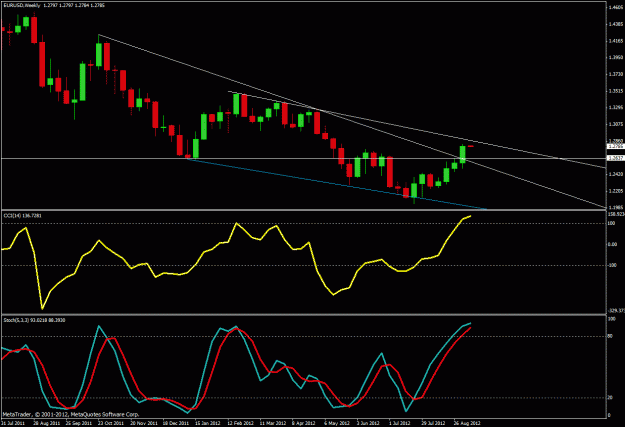The image size is (625, 427).
Task: Click the 26 Aug 2012 date label
Action: pos(467,423)
